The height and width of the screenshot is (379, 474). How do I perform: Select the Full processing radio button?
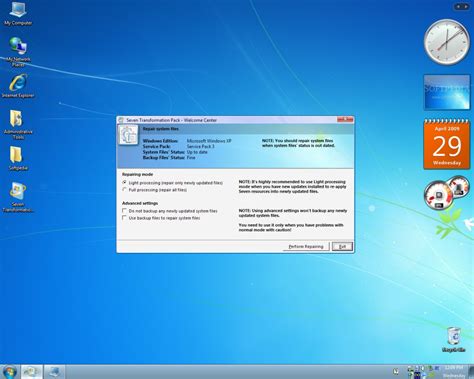(x=124, y=190)
